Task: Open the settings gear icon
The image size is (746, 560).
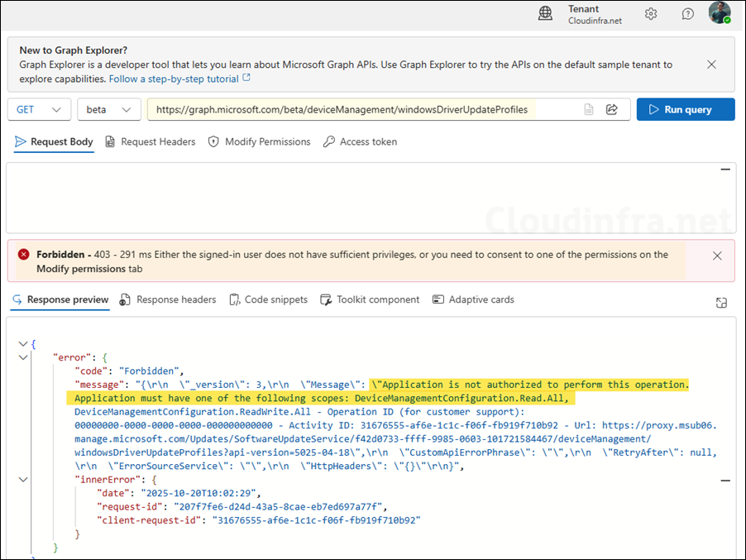Action: click(651, 13)
